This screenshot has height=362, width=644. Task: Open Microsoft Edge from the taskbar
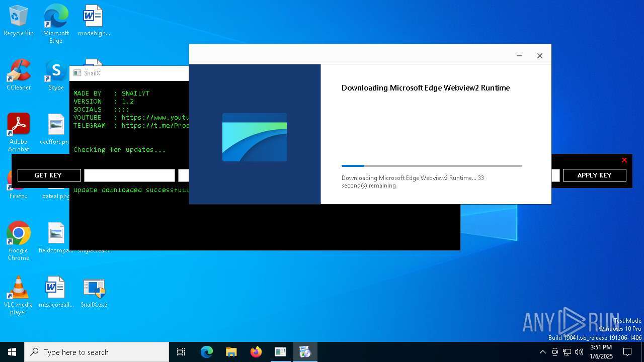pos(207,352)
